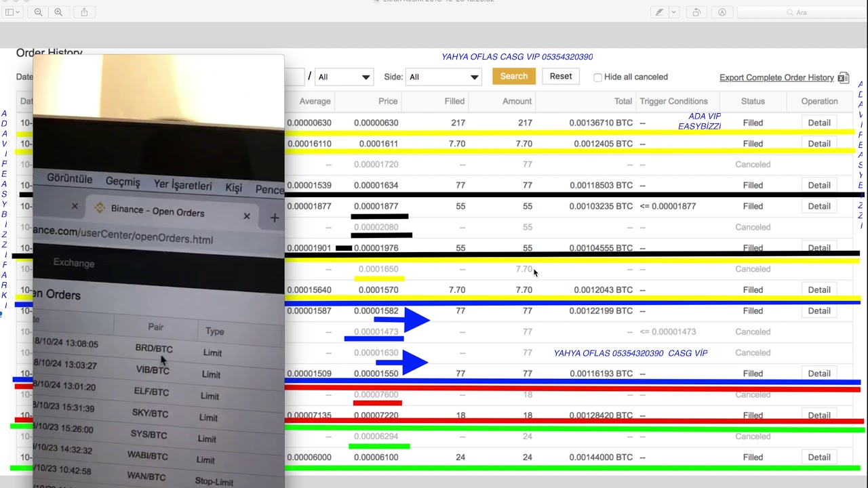This screenshot has width=868, height=488.
Task: Click the price value 0.00006100
Action: 376,457
